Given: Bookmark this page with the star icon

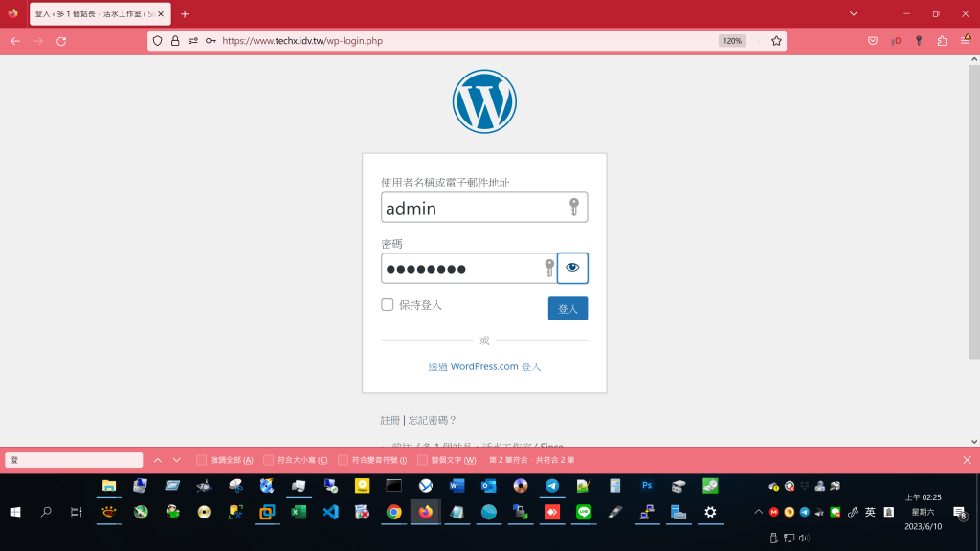Looking at the screenshot, I should 776,41.
